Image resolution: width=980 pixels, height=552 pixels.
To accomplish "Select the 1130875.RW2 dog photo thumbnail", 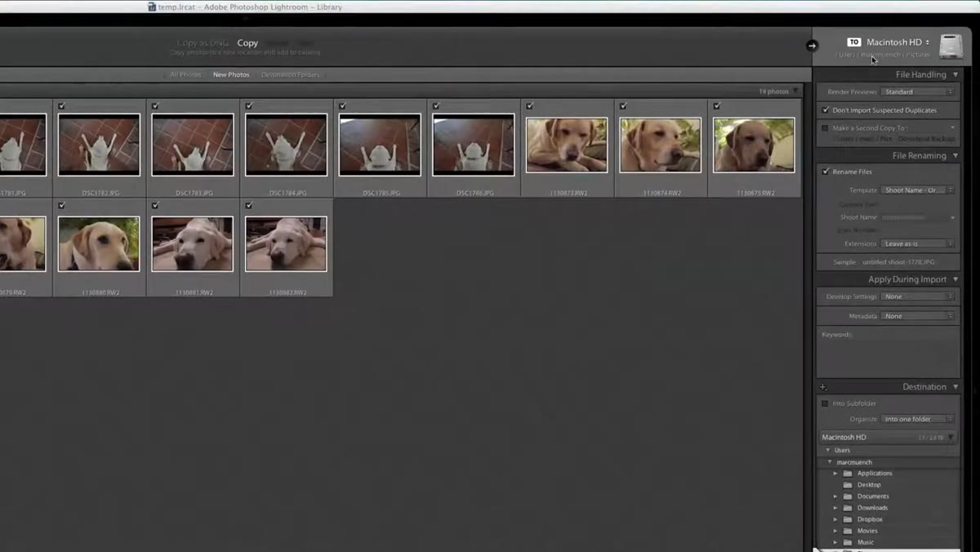I will point(754,145).
